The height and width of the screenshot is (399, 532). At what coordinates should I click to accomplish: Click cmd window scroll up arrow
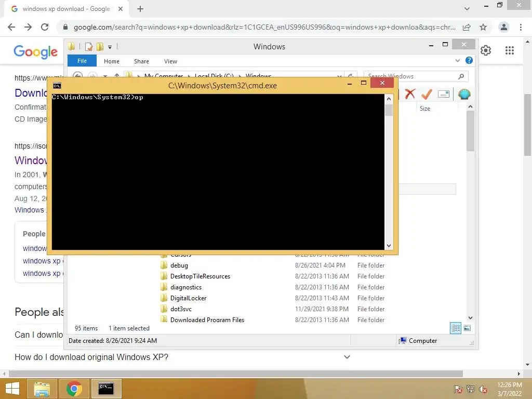389,99
